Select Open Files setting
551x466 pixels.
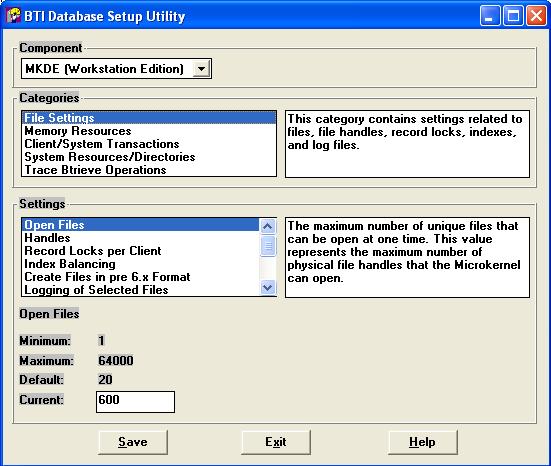[141, 225]
